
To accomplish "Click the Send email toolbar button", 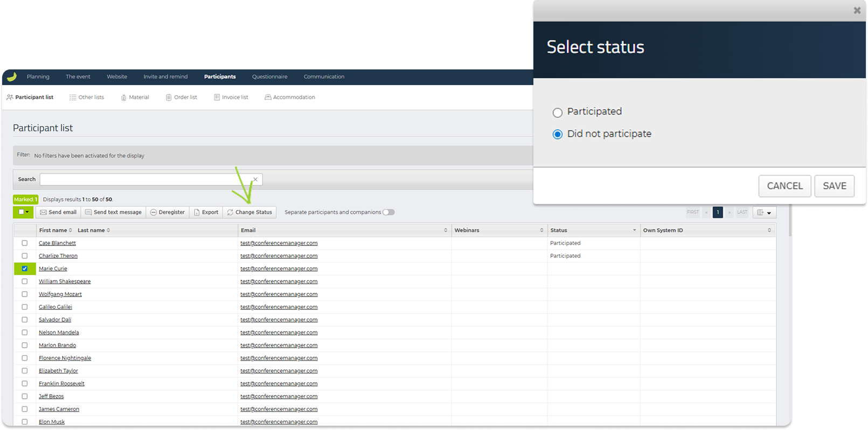I will 58,212.
